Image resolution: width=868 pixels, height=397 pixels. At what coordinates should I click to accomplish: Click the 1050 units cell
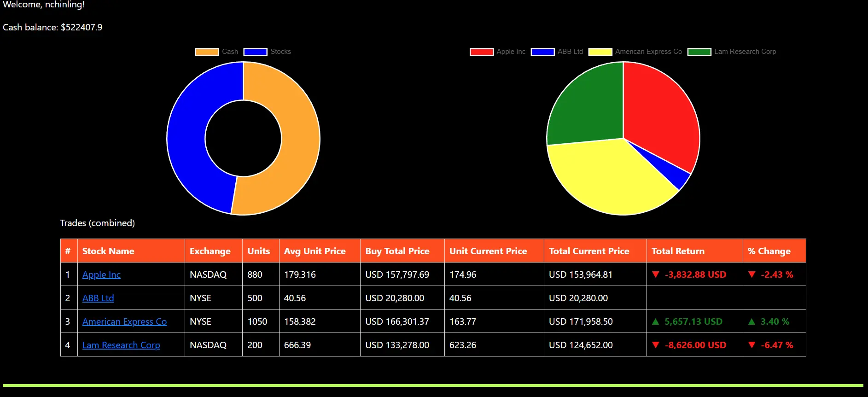(x=261, y=321)
